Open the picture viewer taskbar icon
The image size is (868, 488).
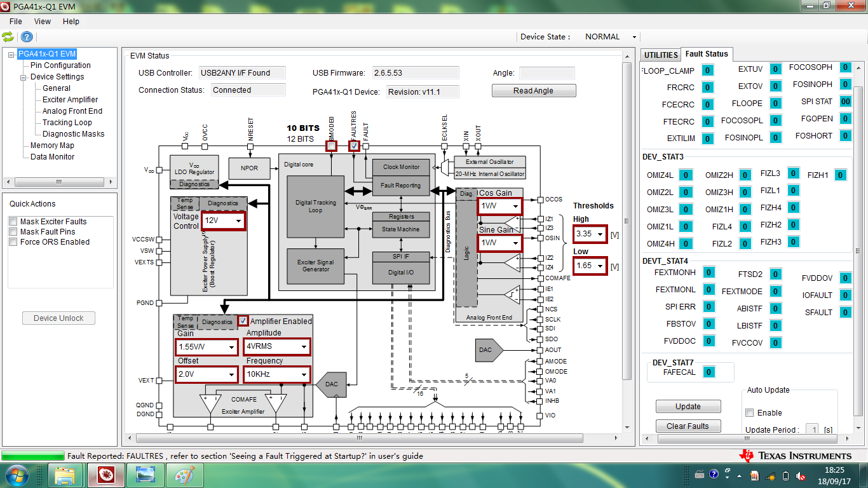(x=145, y=475)
